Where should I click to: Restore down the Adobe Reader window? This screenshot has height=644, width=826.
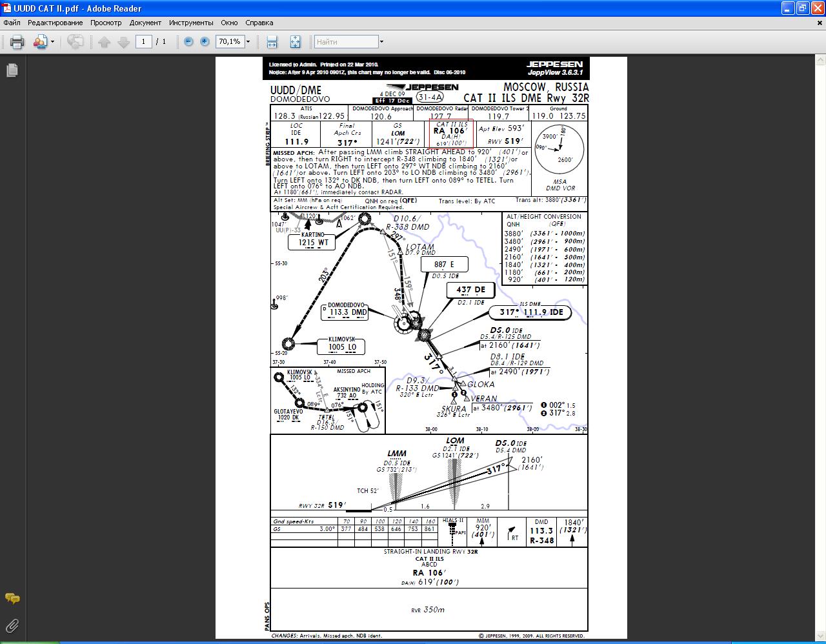(x=802, y=8)
